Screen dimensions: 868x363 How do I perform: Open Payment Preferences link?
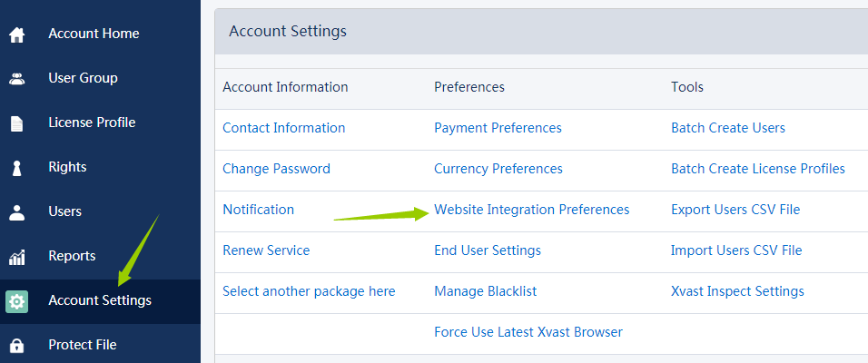point(498,128)
